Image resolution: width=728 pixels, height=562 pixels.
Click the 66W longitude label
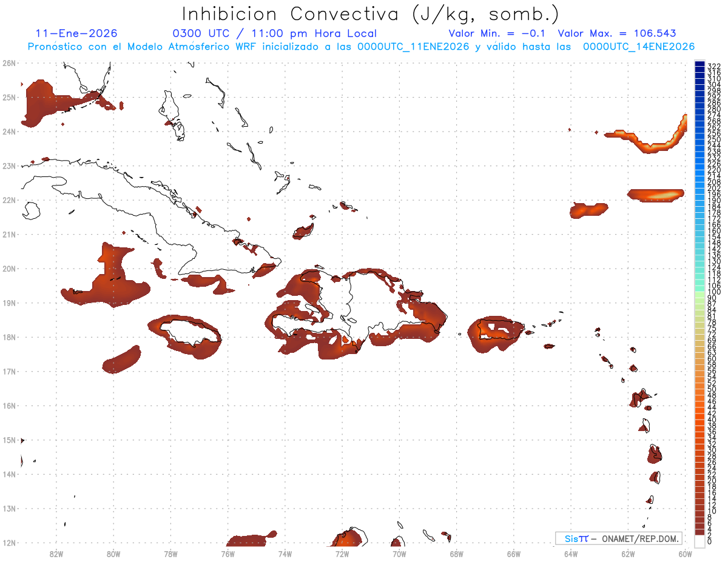coord(514,554)
